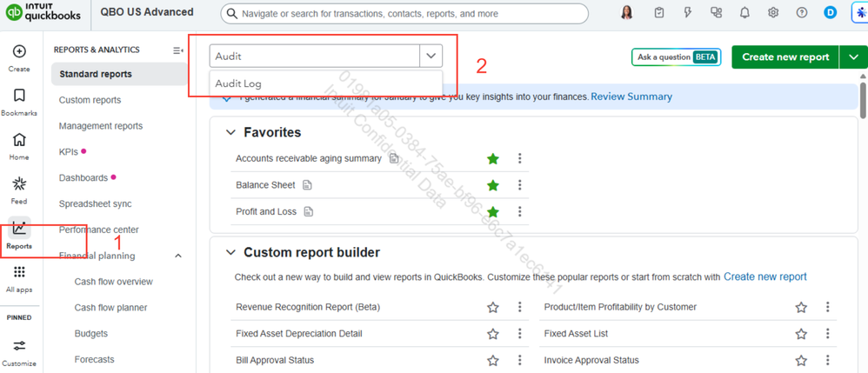Open more options for Bill Approval Status

pos(519,360)
